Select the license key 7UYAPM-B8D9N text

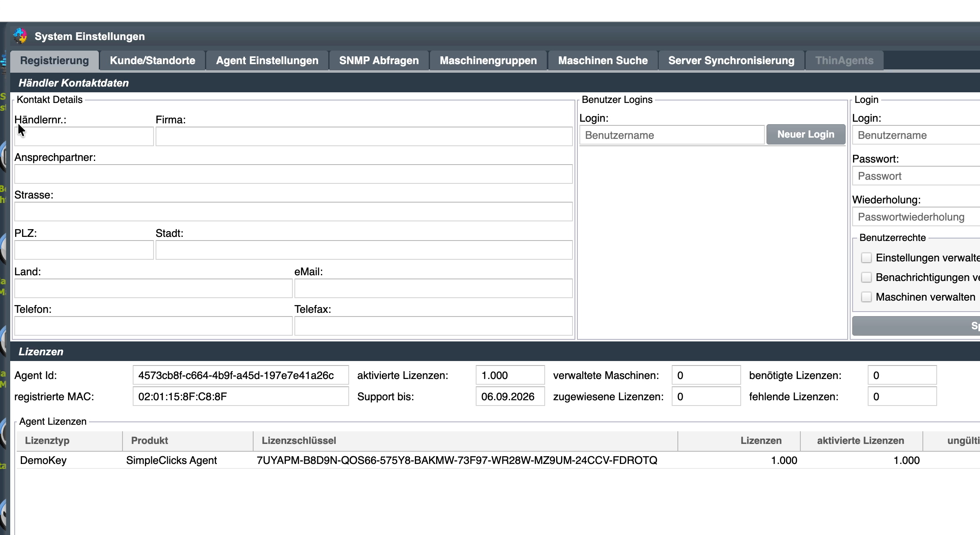457,460
